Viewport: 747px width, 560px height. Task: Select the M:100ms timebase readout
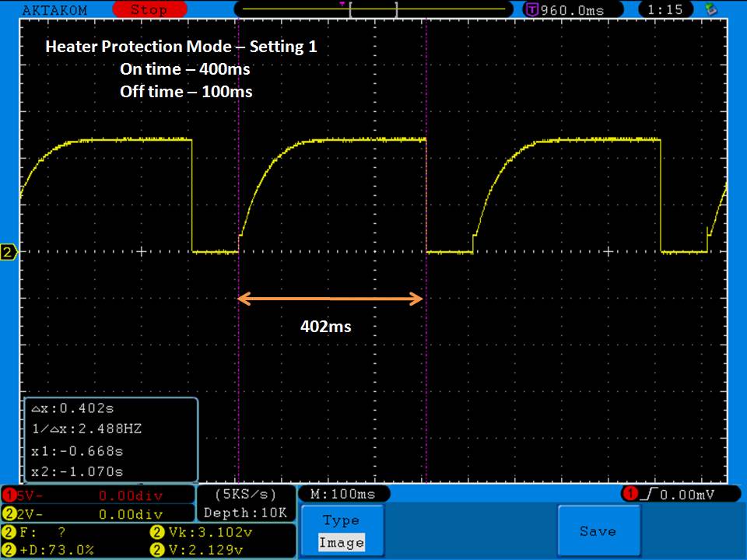(x=342, y=494)
